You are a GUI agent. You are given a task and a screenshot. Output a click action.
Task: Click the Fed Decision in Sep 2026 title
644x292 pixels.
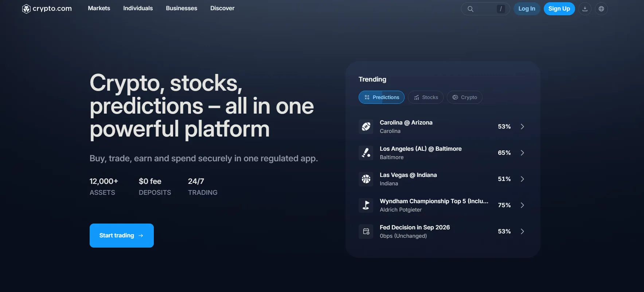click(x=415, y=228)
